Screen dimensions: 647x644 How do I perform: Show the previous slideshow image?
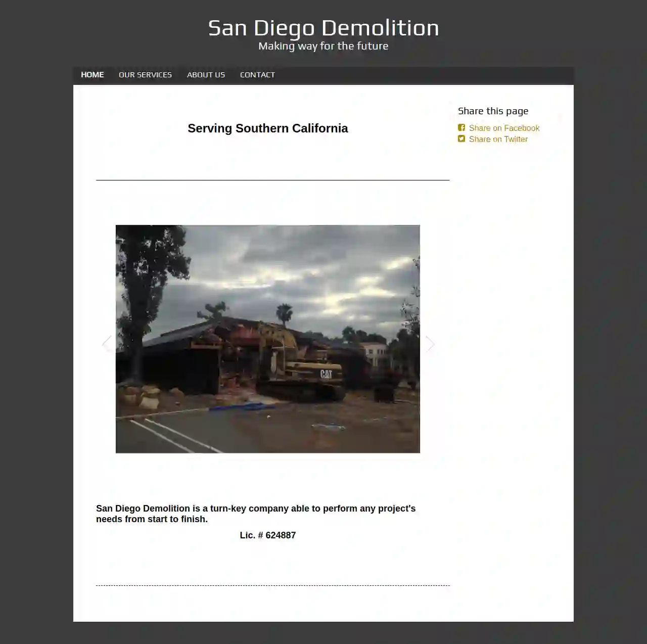[107, 344]
